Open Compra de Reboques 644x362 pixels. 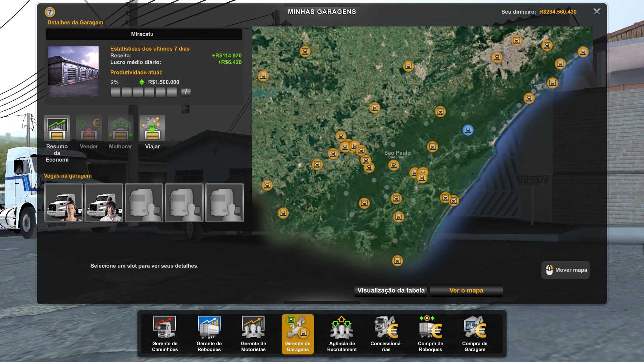430,334
